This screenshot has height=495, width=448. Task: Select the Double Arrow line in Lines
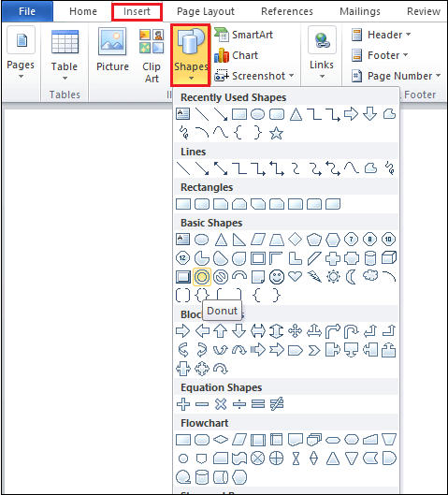pyautogui.click(x=221, y=168)
